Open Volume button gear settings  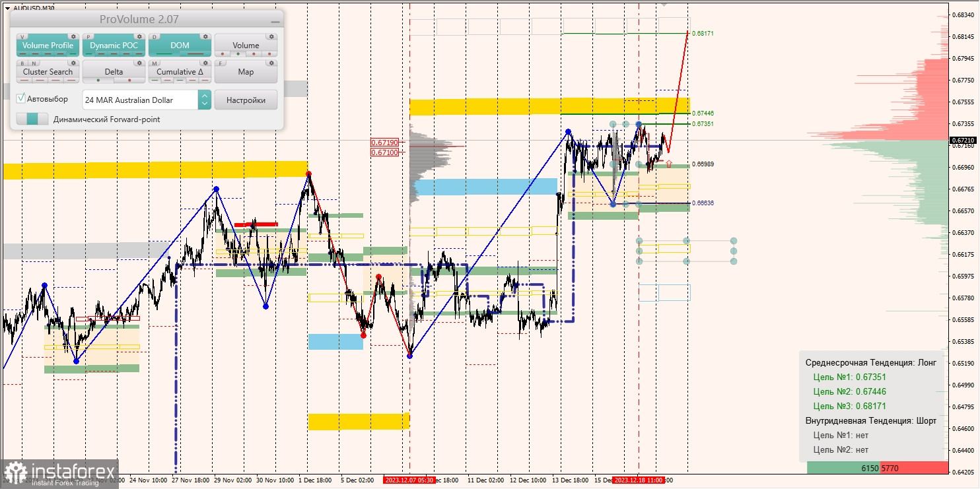click(x=271, y=36)
